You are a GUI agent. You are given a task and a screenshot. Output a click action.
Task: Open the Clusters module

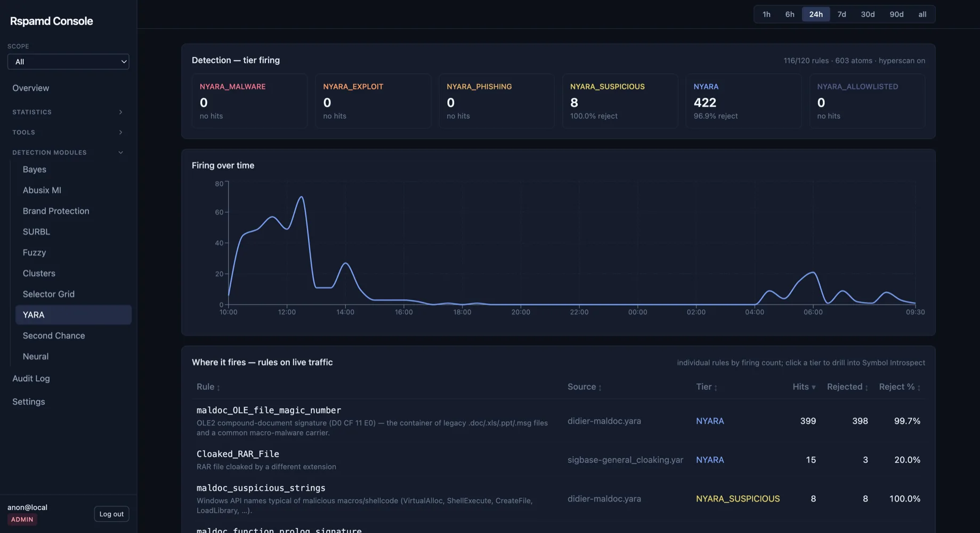pyautogui.click(x=74, y=273)
